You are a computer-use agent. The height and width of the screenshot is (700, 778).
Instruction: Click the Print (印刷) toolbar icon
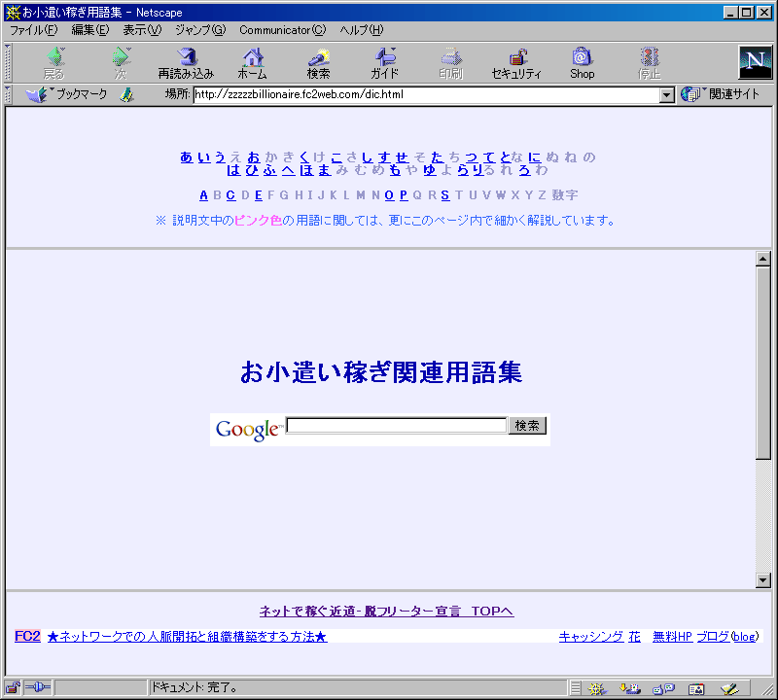point(450,62)
